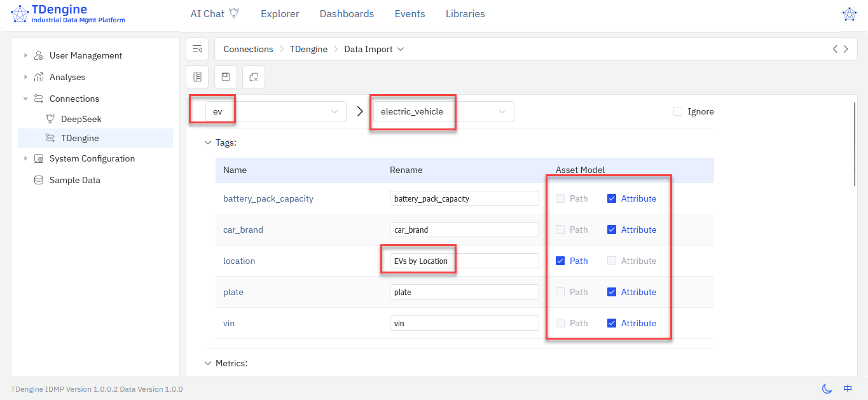Select DeepSeek under Connections
This screenshot has height=400, width=868.
pyautogui.click(x=81, y=119)
